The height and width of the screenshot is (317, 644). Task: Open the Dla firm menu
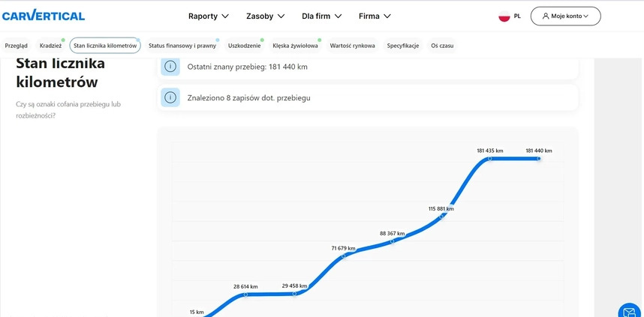tap(321, 16)
